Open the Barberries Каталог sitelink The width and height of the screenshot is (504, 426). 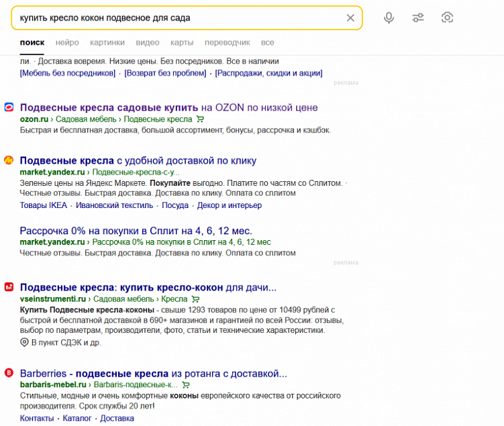(x=77, y=419)
